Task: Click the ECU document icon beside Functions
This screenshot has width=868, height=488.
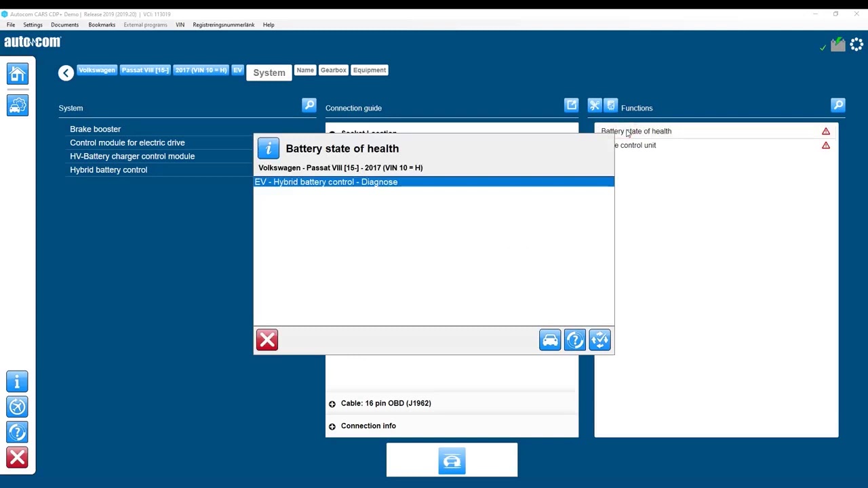Action: [610, 105]
